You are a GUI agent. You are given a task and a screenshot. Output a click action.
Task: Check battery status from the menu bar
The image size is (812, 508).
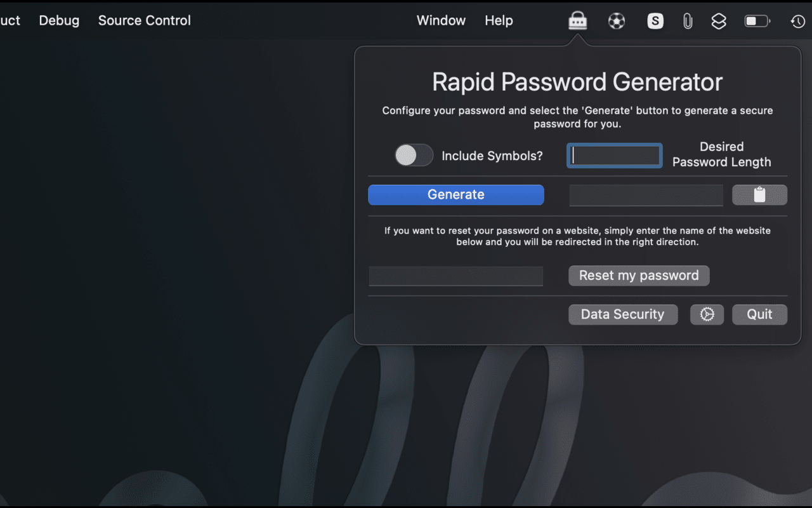click(756, 20)
